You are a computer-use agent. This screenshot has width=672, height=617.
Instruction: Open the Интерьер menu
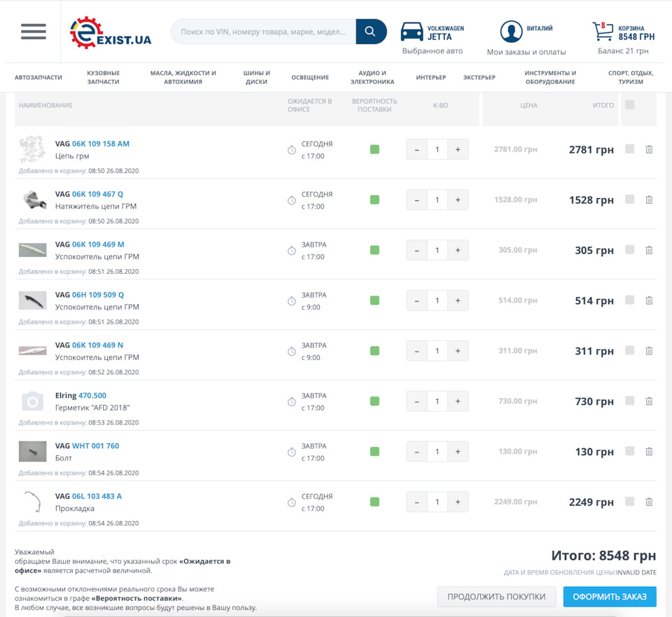430,78
